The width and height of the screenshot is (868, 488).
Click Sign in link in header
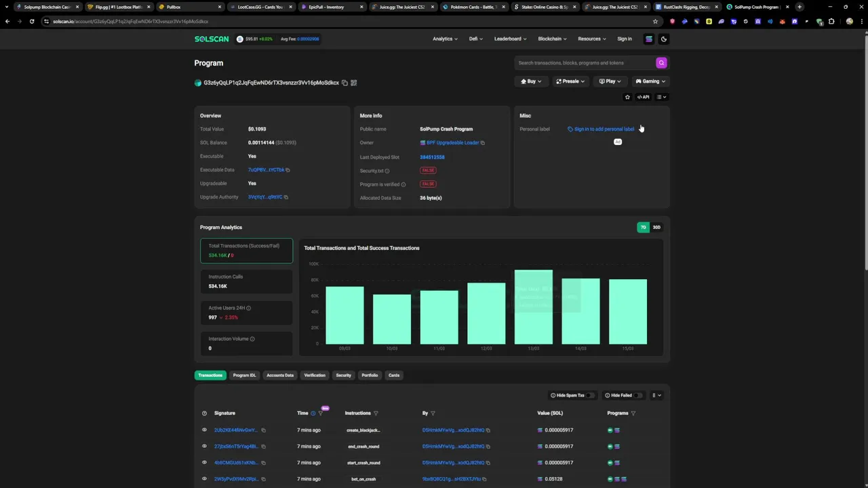point(625,39)
